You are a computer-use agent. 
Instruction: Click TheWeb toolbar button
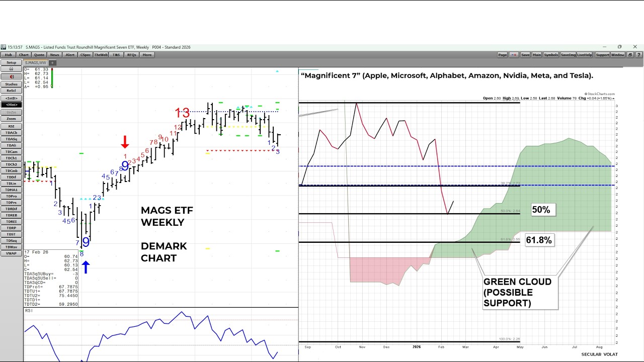[x=101, y=55]
